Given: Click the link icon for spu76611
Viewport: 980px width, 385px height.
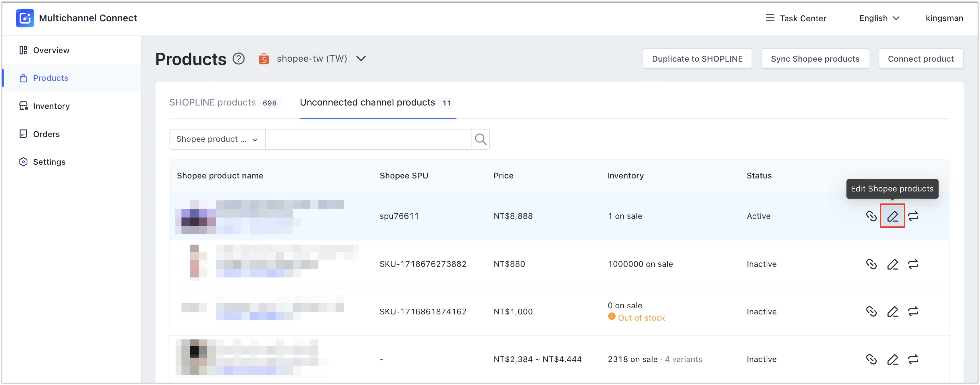Looking at the screenshot, I should pos(871,216).
